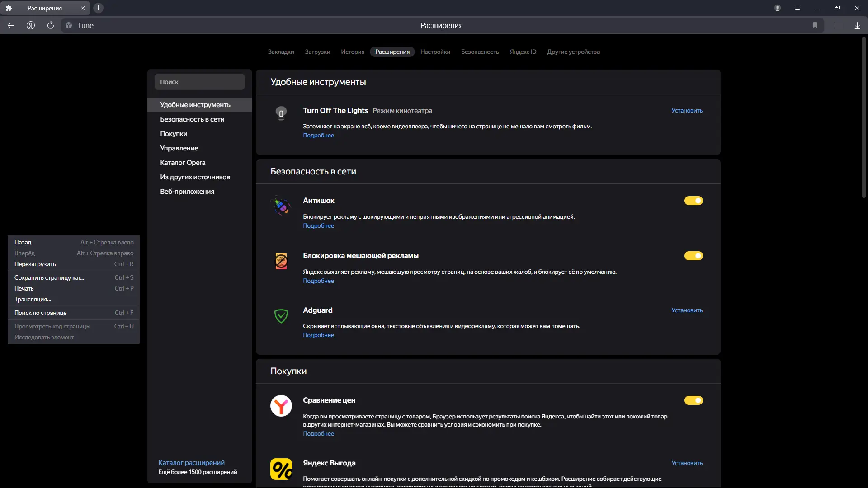Image resolution: width=868 pixels, height=488 pixels.
Task: Open a new tab with plus icon
Action: (98, 8)
